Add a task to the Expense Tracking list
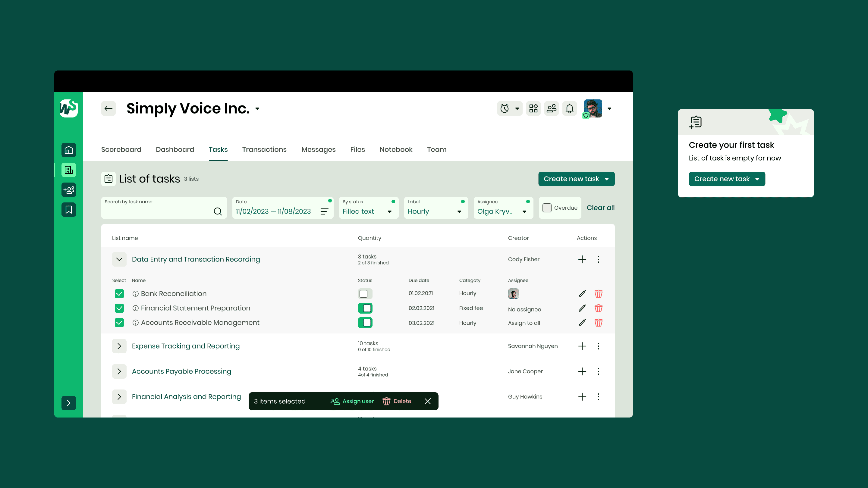Image resolution: width=868 pixels, height=488 pixels. coord(582,346)
